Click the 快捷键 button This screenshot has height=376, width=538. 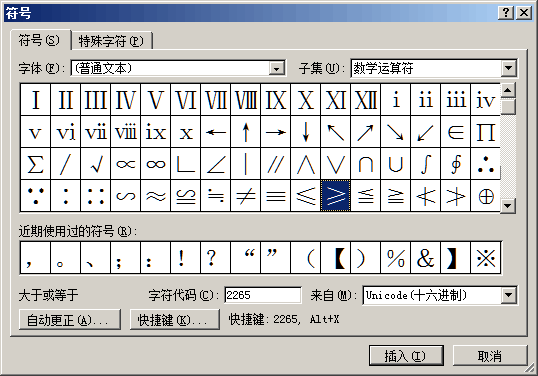tap(175, 320)
